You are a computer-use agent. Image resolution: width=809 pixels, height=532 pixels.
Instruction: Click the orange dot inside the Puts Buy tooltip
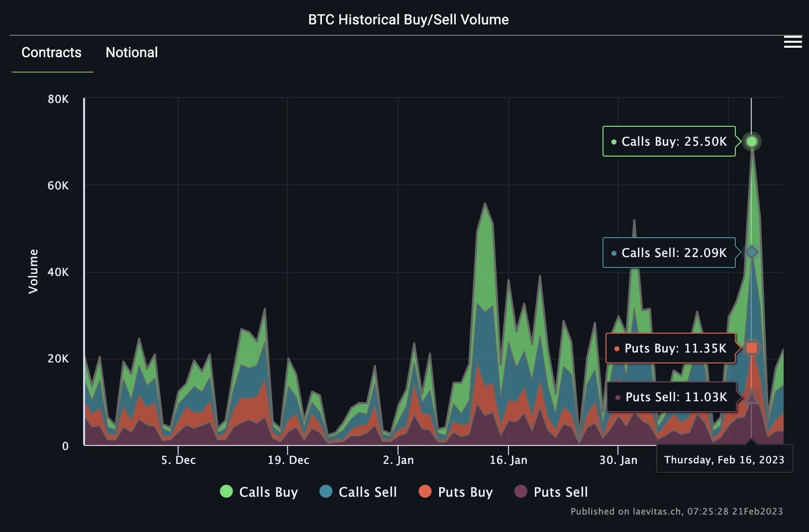point(617,349)
